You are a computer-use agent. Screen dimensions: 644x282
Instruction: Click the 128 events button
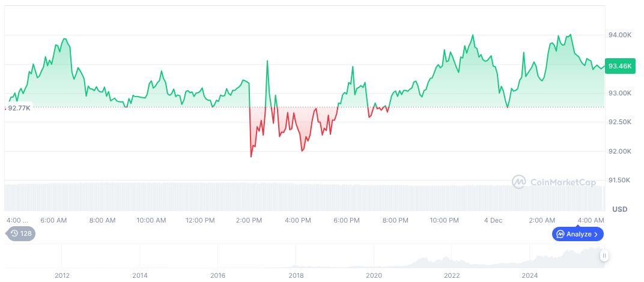(x=20, y=233)
